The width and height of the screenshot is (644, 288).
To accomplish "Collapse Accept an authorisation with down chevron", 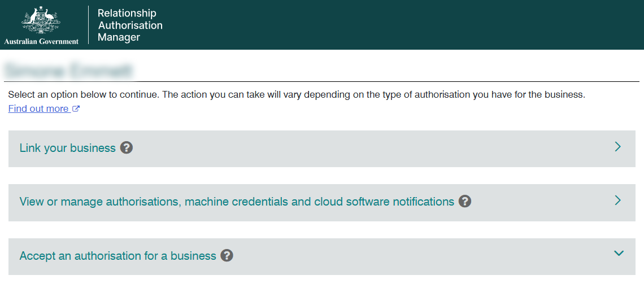I will pos(618,254).
